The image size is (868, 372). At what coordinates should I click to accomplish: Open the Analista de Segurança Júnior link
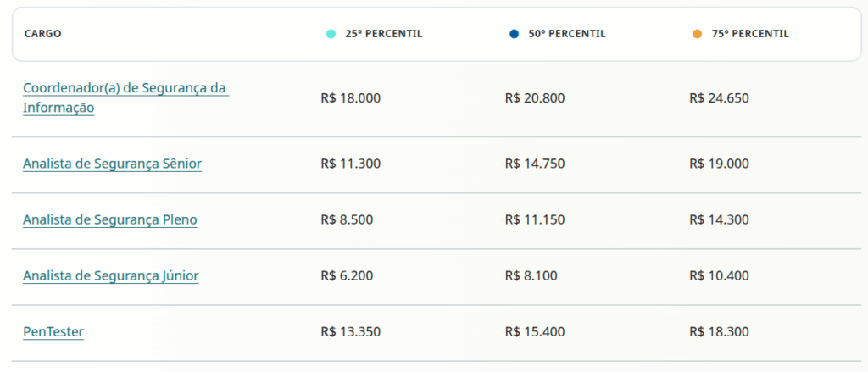111,275
